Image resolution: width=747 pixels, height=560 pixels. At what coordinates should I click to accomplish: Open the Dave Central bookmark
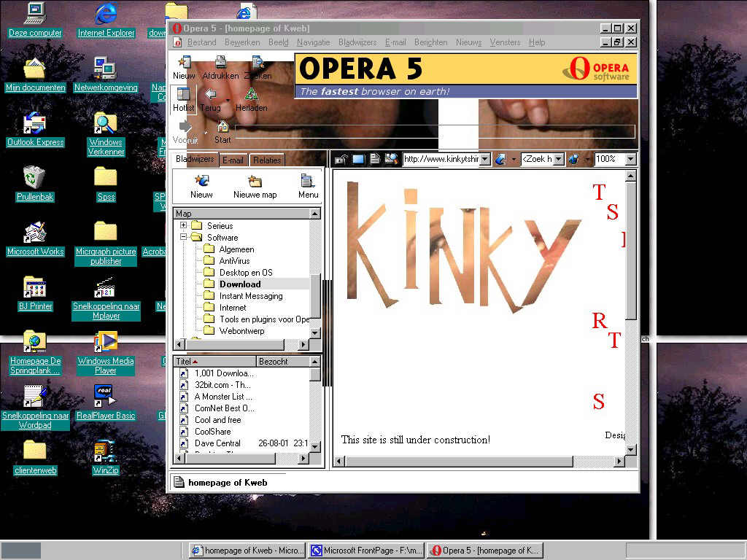(217, 443)
